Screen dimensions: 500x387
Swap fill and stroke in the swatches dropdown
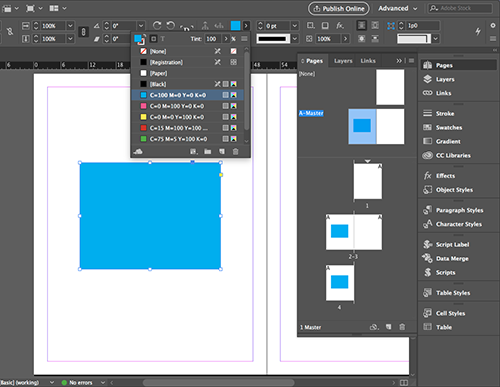coord(144,35)
